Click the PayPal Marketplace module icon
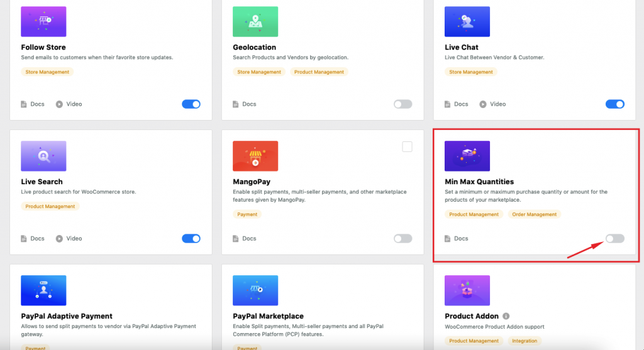 pos(255,290)
